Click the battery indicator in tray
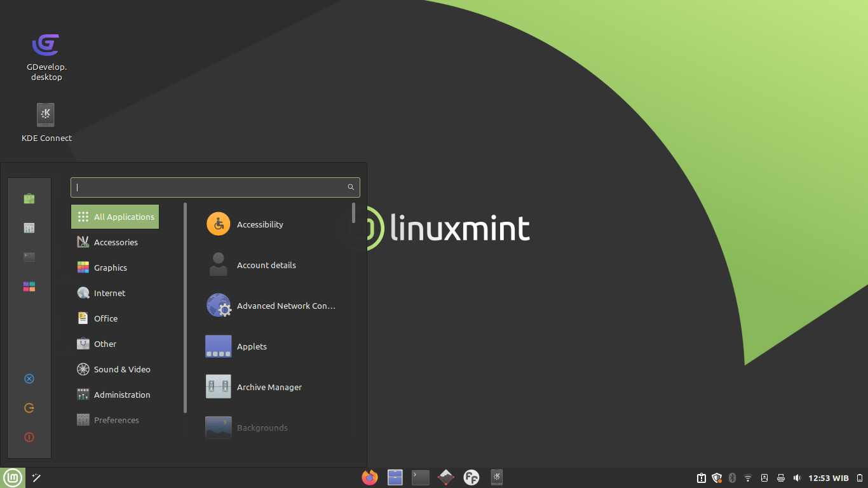Screen dimensions: 868x488 pyautogui.click(x=858, y=478)
